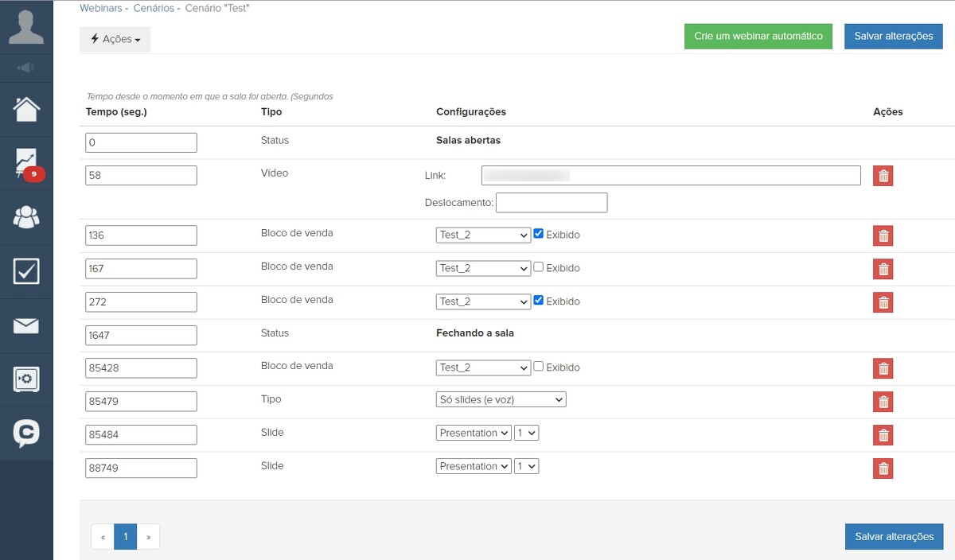
Task: Open the Ações dropdown menu
Action: point(115,39)
